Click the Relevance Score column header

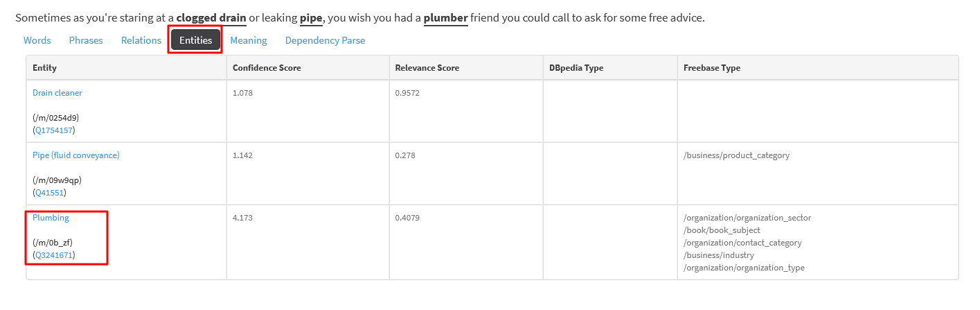[427, 68]
